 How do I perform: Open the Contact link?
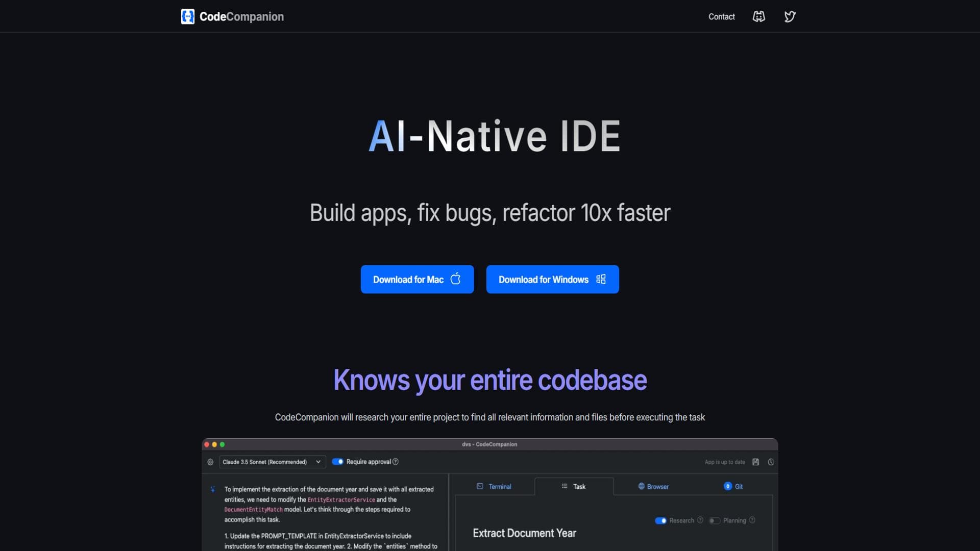(x=721, y=16)
